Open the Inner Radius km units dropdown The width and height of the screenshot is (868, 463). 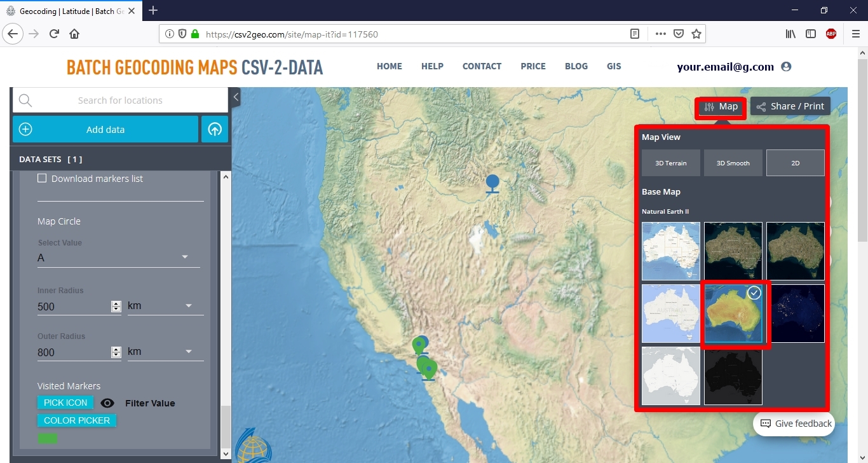pyautogui.click(x=188, y=305)
